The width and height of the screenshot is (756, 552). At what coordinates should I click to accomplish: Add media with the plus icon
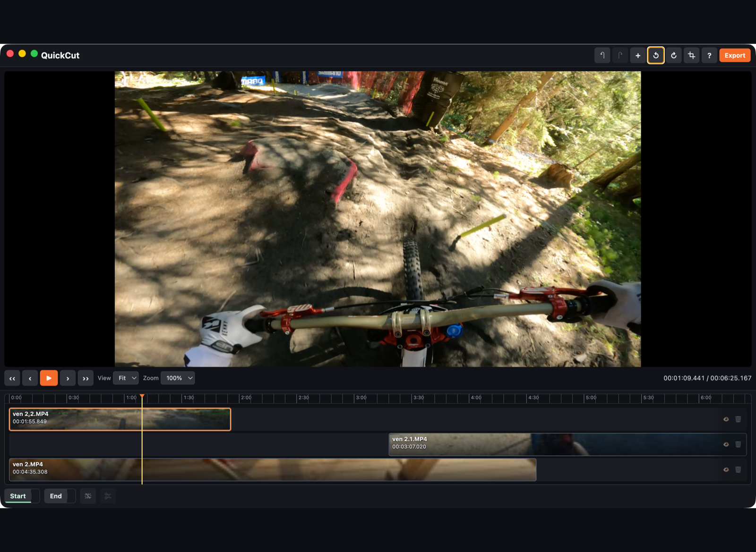638,55
